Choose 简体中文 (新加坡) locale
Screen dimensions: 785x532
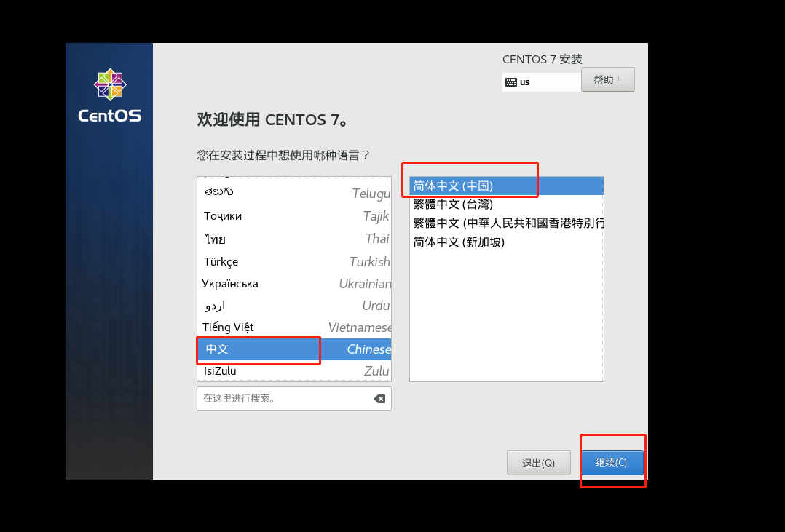pyautogui.click(x=507, y=242)
